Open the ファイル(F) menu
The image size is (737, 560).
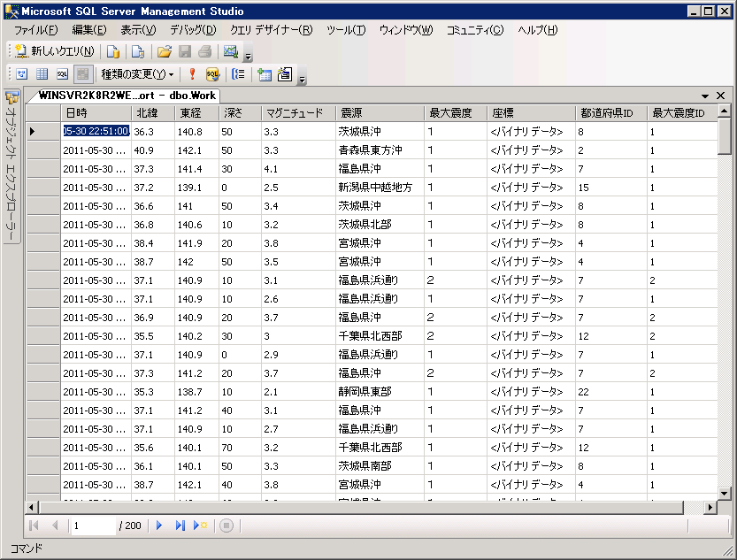coord(35,30)
